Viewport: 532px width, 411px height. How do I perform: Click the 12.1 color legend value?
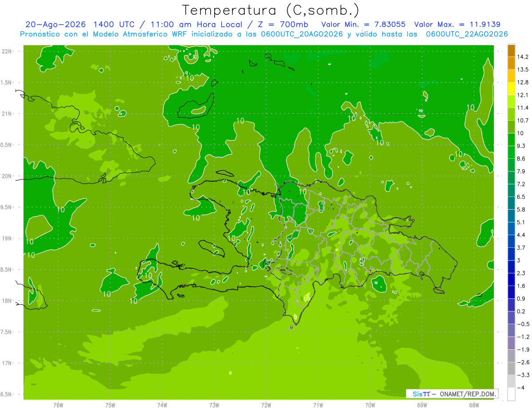coord(523,95)
